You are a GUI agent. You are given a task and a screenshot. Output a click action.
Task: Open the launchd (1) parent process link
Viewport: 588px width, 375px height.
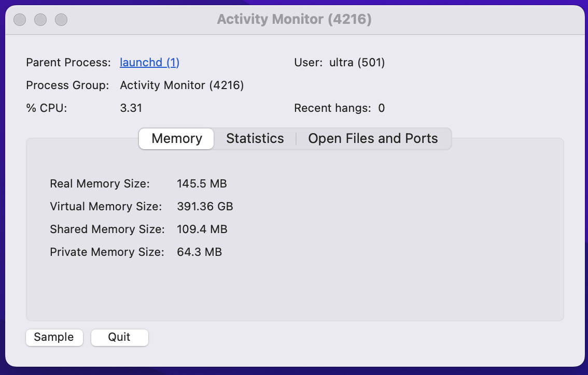149,63
